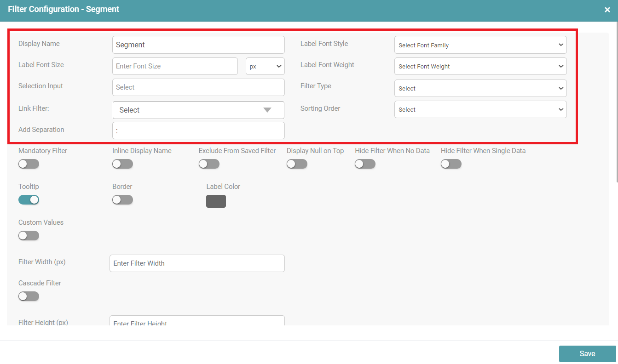618x364 pixels.
Task: Click the Enter Filter Width field
Action: tap(197, 263)
